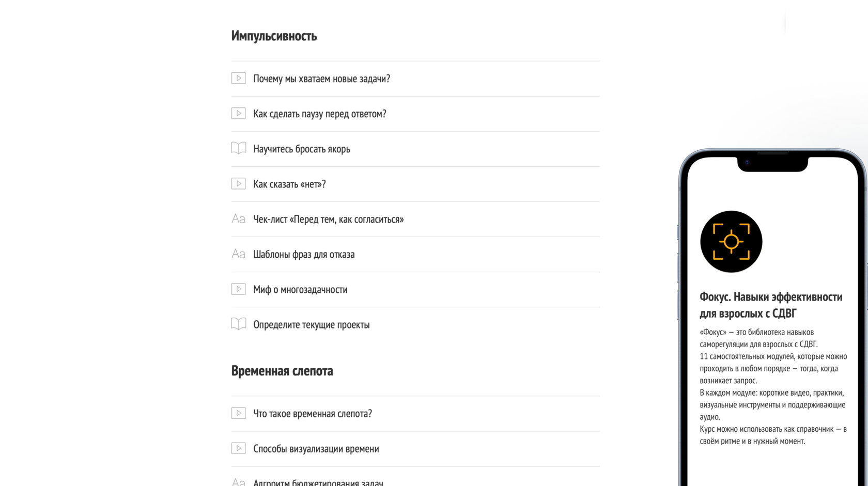Click the orange focus-target course logo
868x486 pixels.
(x=731, y=242)
